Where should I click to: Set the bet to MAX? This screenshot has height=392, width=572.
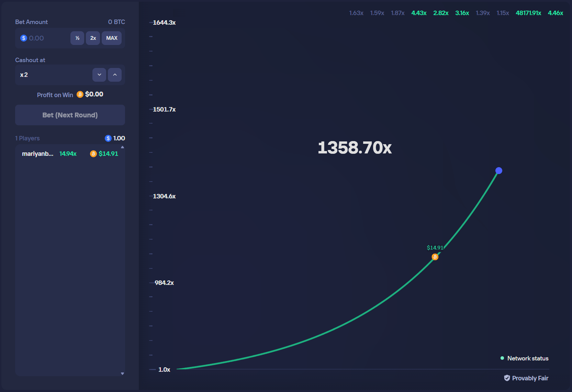(x=112, y=38)
